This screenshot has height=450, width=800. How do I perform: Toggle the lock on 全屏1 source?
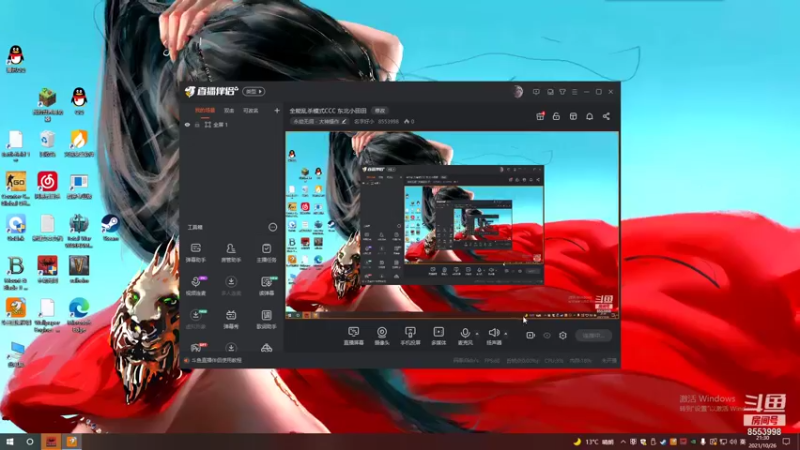click(x=197, y=124)
